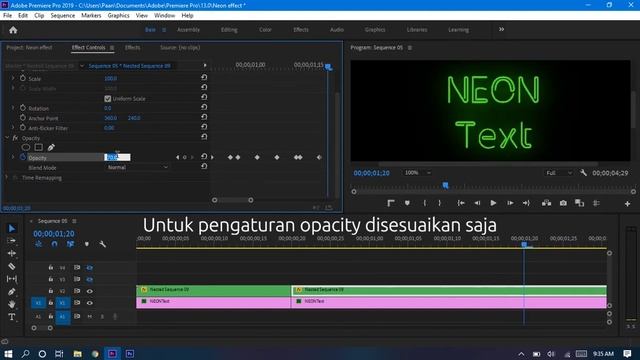Add or remove Opacity keyframe
Viewport: 640px width, 360px height.
tap(184, 157)
